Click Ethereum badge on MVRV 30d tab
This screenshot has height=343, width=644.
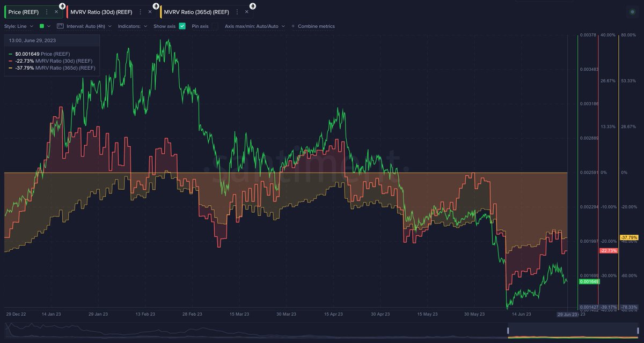(x=156, y=6)
